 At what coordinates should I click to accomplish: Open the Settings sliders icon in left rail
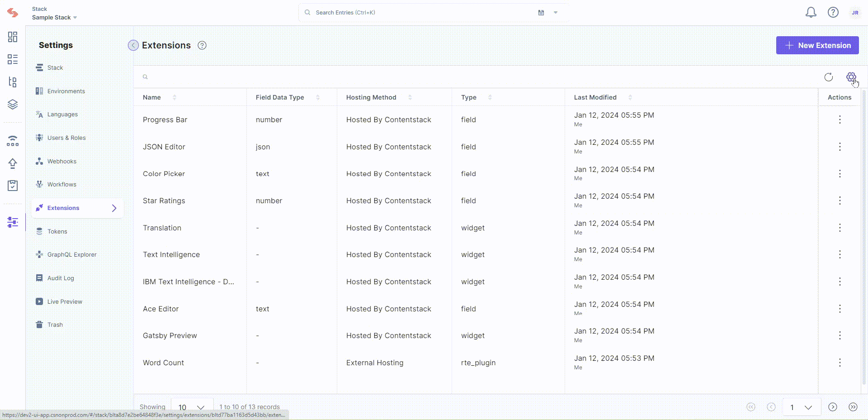pyautogui.click(x=13, y=222)
